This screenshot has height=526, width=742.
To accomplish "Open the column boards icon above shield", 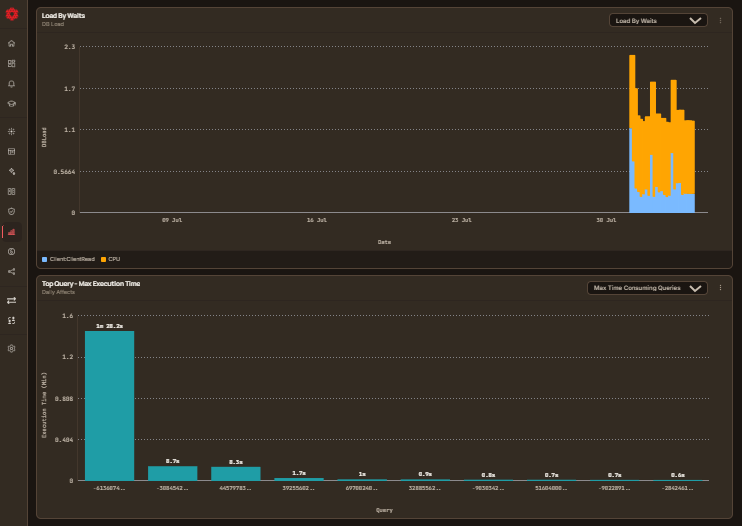I will (12, 192).
